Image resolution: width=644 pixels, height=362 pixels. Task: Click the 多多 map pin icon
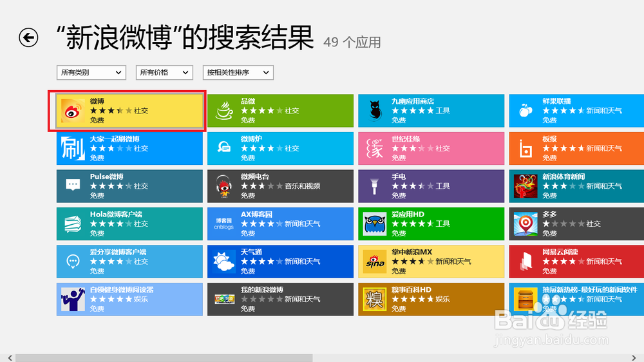[526, 224]
